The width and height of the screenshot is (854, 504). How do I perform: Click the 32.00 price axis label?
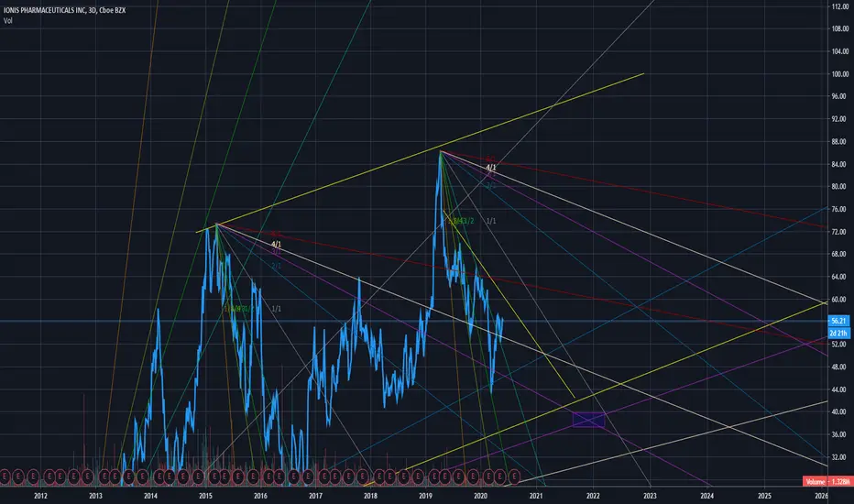pyautogui.click(x=840, y=457)
